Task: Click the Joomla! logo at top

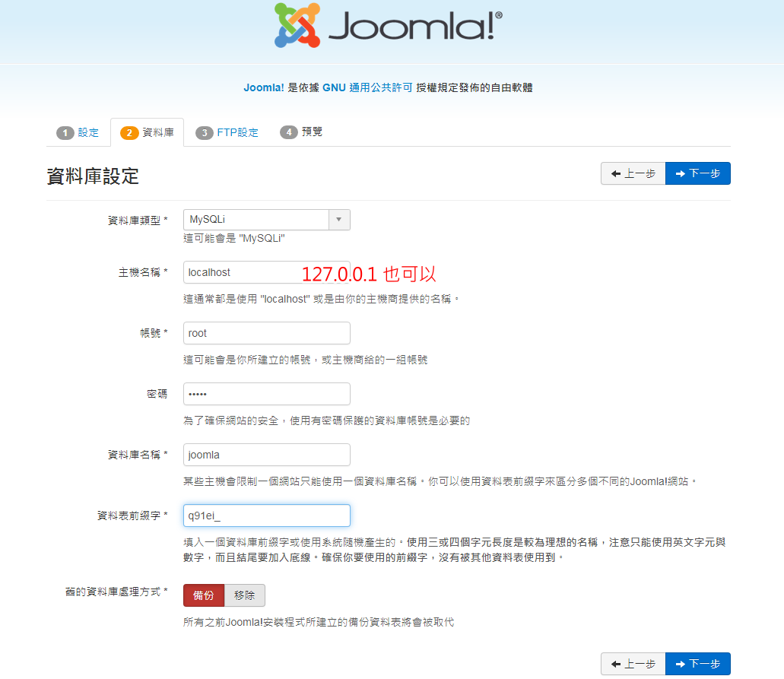Action: [388, 27]
